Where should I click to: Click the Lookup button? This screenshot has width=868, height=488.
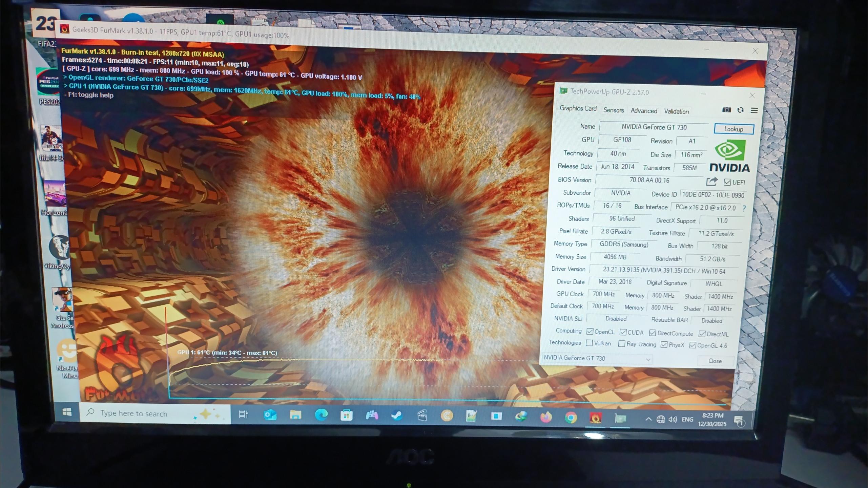click(733, 129)
